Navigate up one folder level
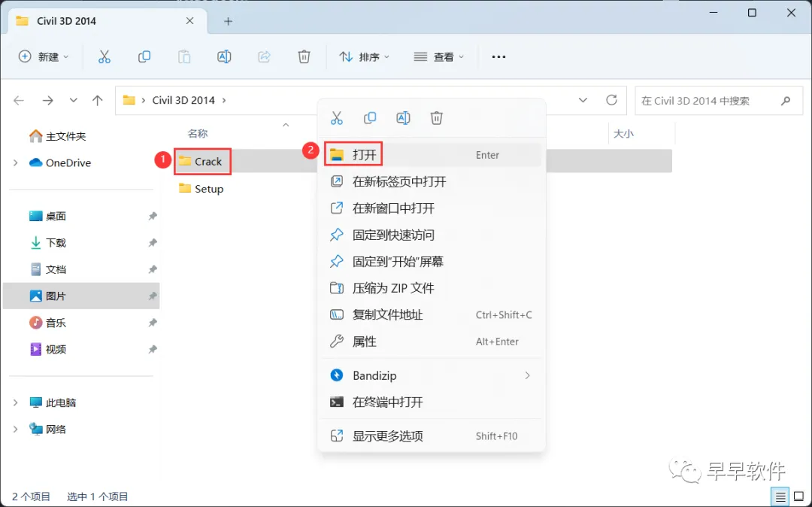The height and width of the screenshot is (507, 812). [97, 101]
